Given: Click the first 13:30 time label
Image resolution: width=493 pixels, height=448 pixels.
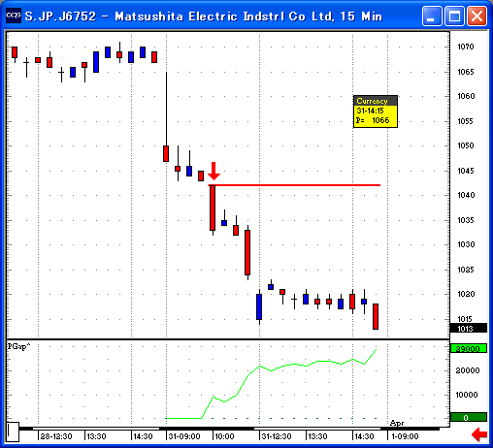Looking at the screenshot, I should pyautogui.click(x=96, y=436).
